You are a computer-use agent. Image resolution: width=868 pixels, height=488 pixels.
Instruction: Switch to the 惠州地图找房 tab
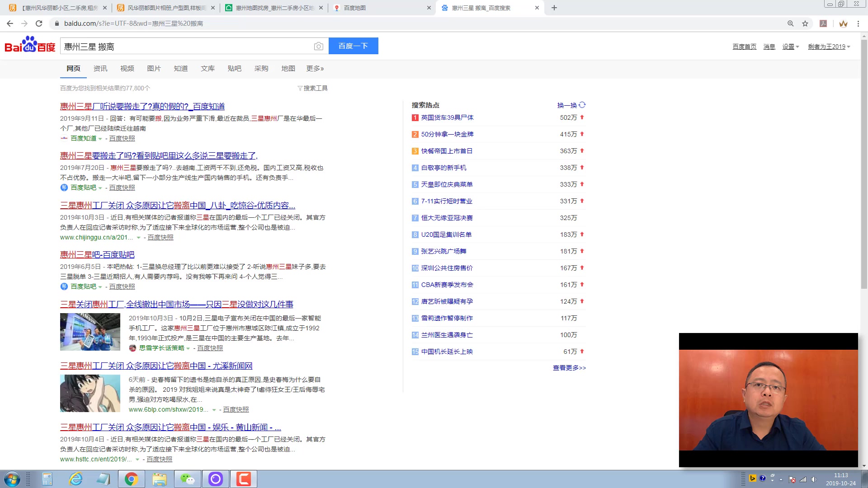point(274,8)
